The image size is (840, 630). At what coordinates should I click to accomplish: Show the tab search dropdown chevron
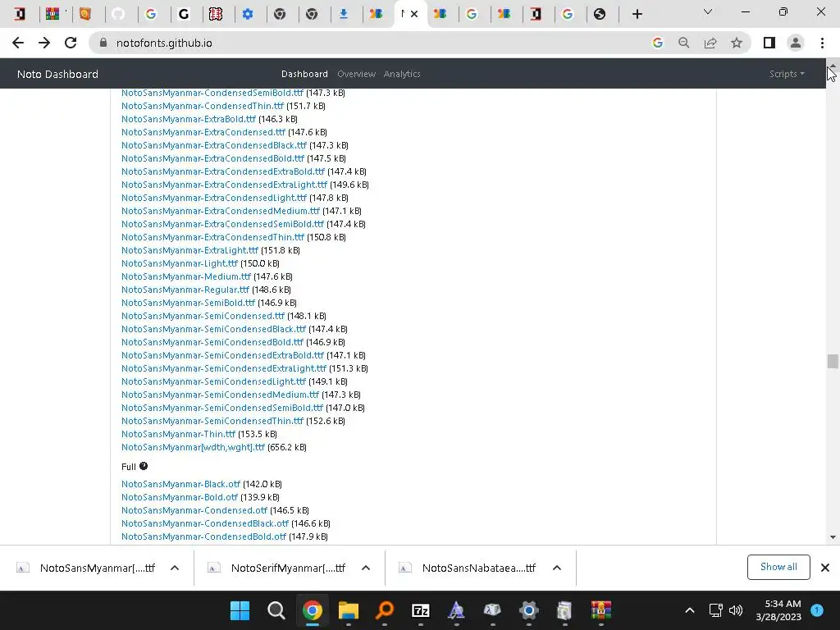coord(708,11)
